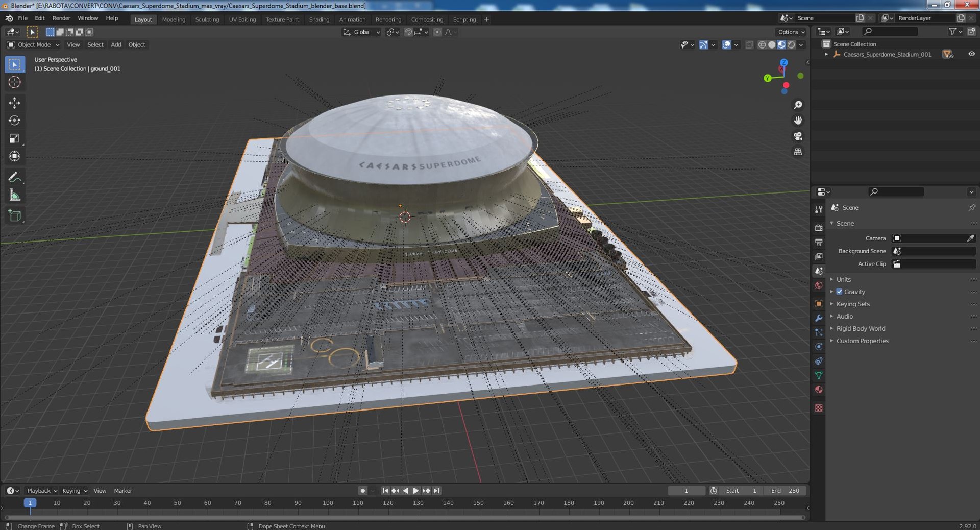Open the Material properties tab
This screenshot has width=980, height=530.
tap(819, 390)
